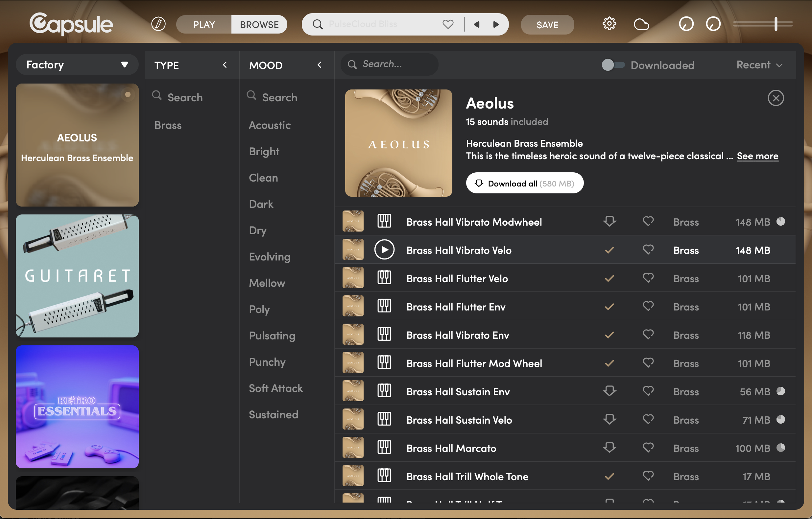Viewport: 812px width, 519px height.
Task: Open settings with the gear icon
Action: click(x=609, y=24)
